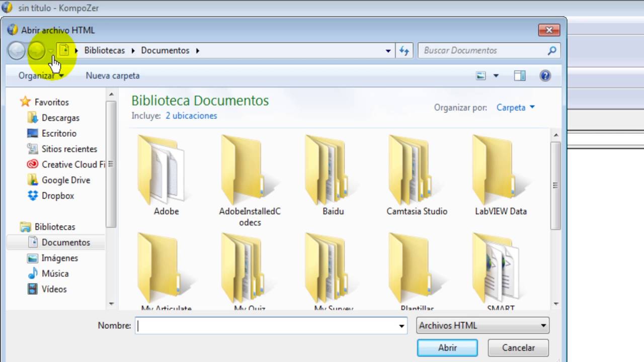The image size is (644, 362).
Task: Select Bibliotecas in the navigation pane
Action: tap(47, 227)
